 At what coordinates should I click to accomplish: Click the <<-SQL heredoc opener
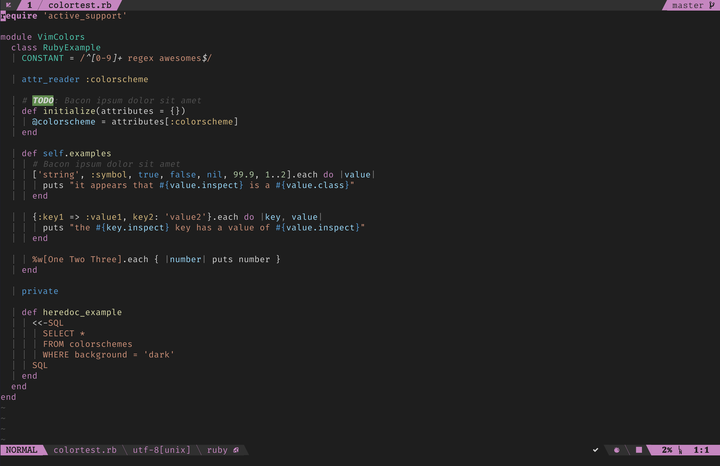[x=48, y=323]
